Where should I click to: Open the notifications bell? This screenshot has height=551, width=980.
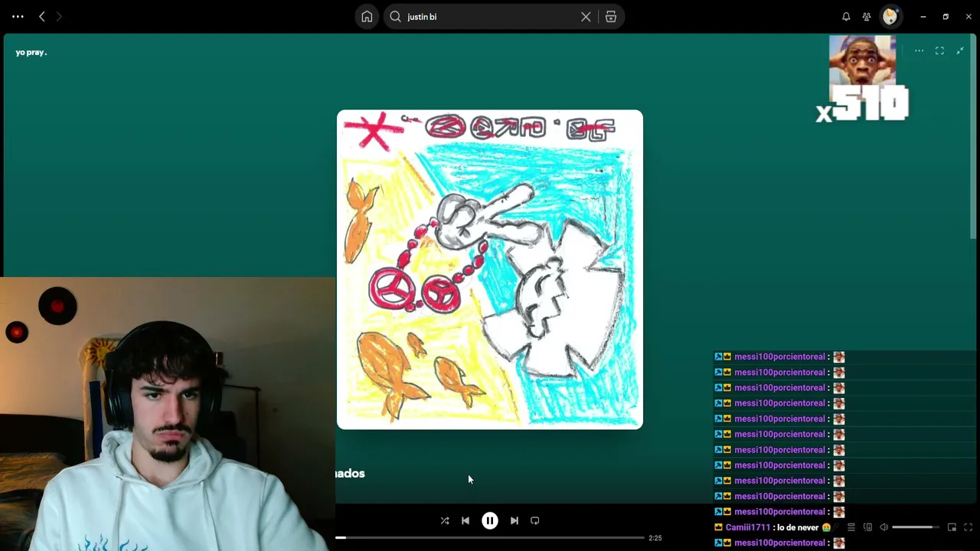pyautogui.click(x=846, y=17)
